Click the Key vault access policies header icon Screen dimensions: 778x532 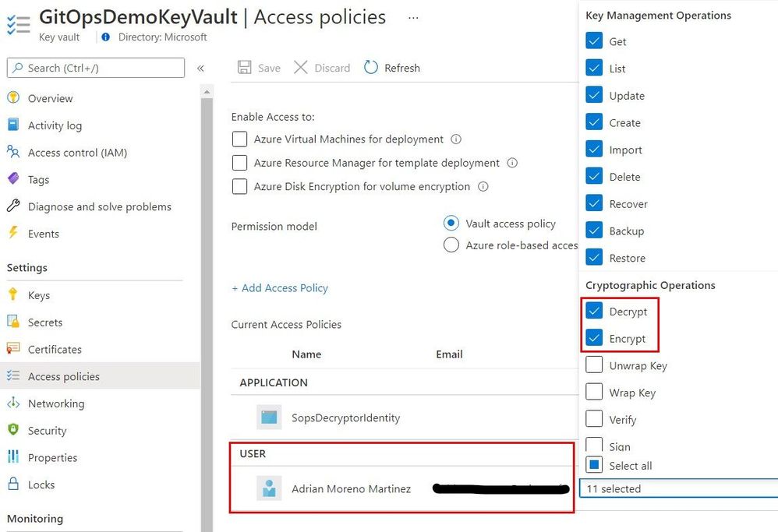click(x=19, y=24)
